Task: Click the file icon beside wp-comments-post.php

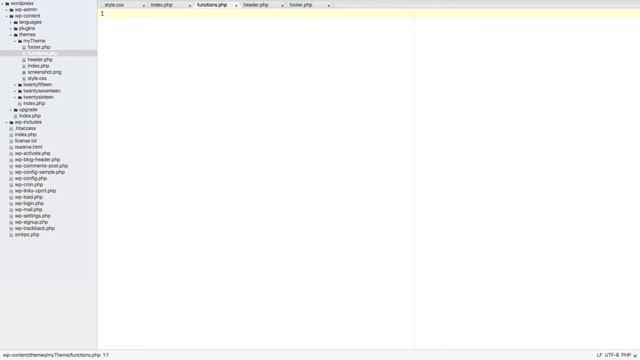Action: 11,166
